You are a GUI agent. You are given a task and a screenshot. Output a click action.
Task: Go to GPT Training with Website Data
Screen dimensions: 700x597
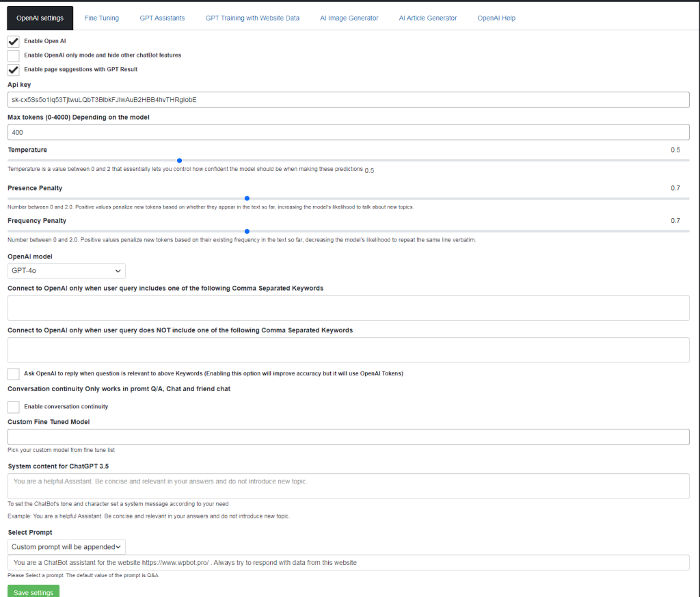click(252, 18)
